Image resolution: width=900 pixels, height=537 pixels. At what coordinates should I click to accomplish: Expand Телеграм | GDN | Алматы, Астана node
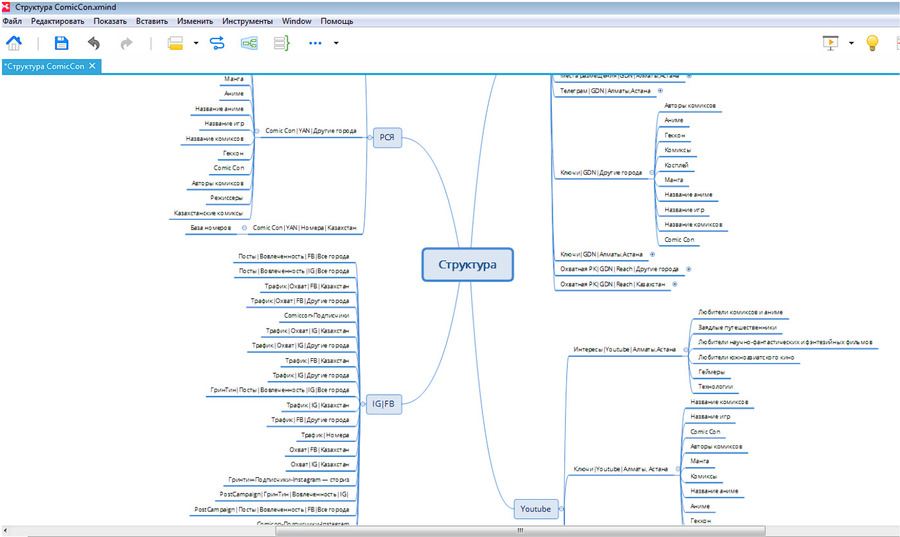[660, 91]
